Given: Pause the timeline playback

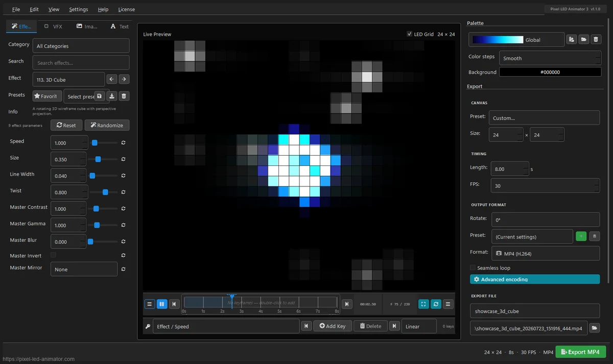Looking at the screenshot, I should (x=162, y=304).
